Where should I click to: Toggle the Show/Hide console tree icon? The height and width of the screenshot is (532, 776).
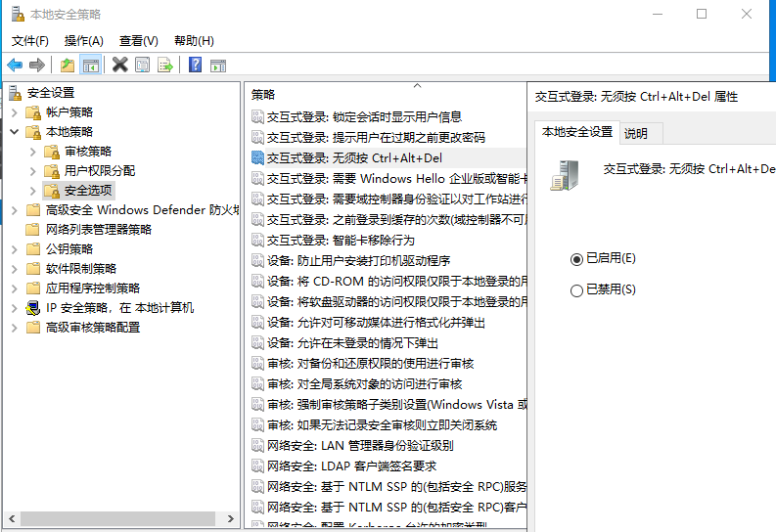click(x=90, y=66)
